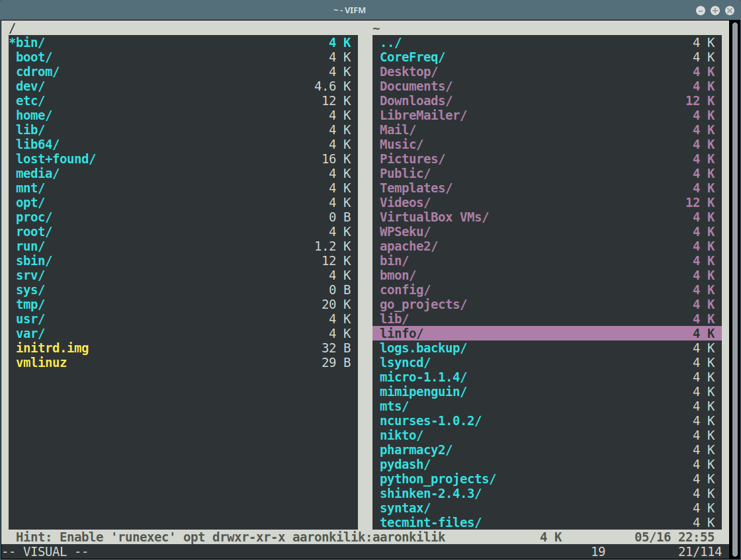Select the tecmint-files/ directory
Viewport: 741px width, 560px height.
(546, 523)
